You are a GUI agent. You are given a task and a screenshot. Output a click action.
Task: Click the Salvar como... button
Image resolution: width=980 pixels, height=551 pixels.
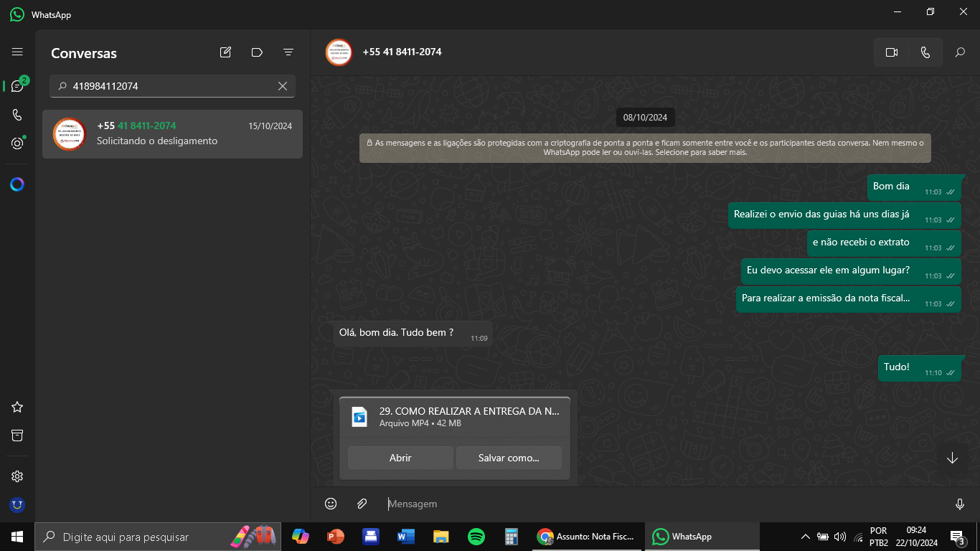509,458
